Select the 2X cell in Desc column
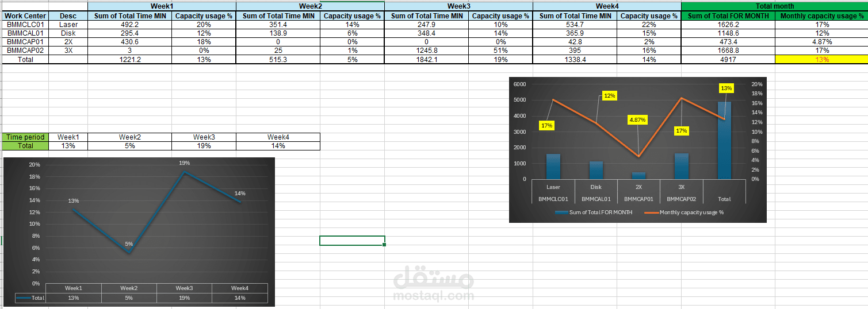The height and width of the screenshot is (309, 868). (x=68, y=42)
